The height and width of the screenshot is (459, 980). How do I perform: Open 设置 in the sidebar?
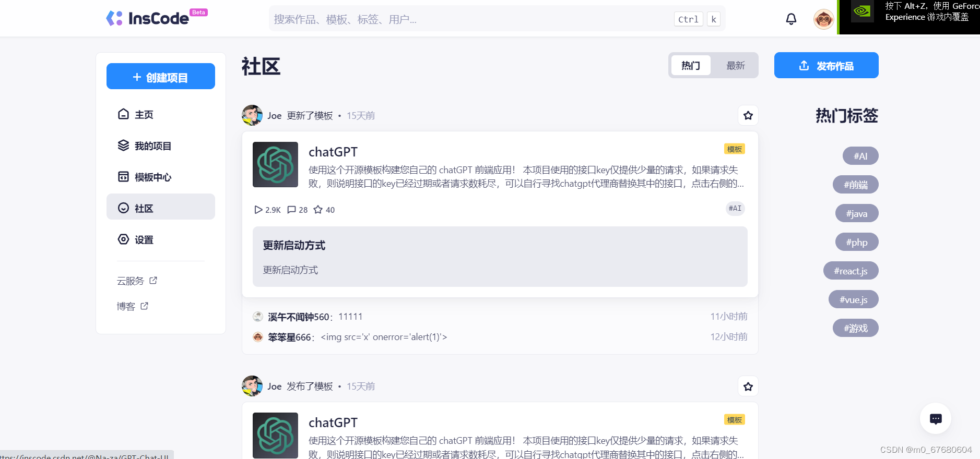161,240
